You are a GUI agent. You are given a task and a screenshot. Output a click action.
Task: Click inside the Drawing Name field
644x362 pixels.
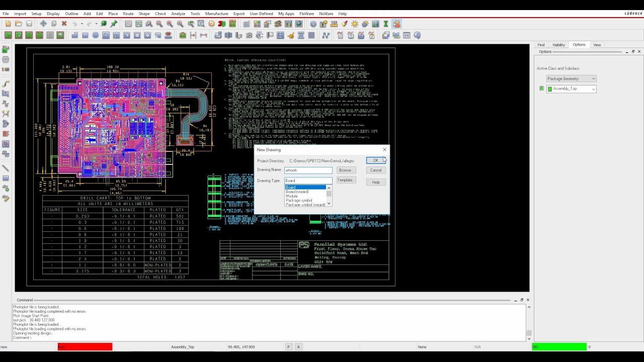tap(307, 170)
